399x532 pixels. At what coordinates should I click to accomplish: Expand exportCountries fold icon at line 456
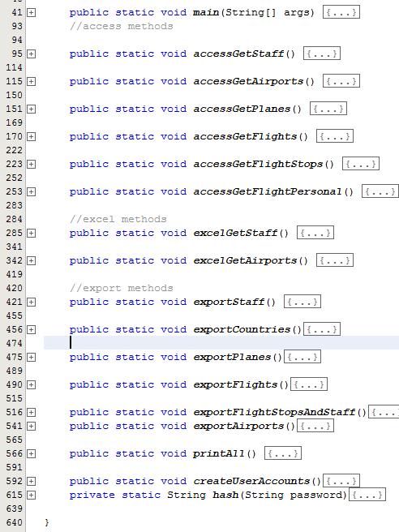pos(31,329)
